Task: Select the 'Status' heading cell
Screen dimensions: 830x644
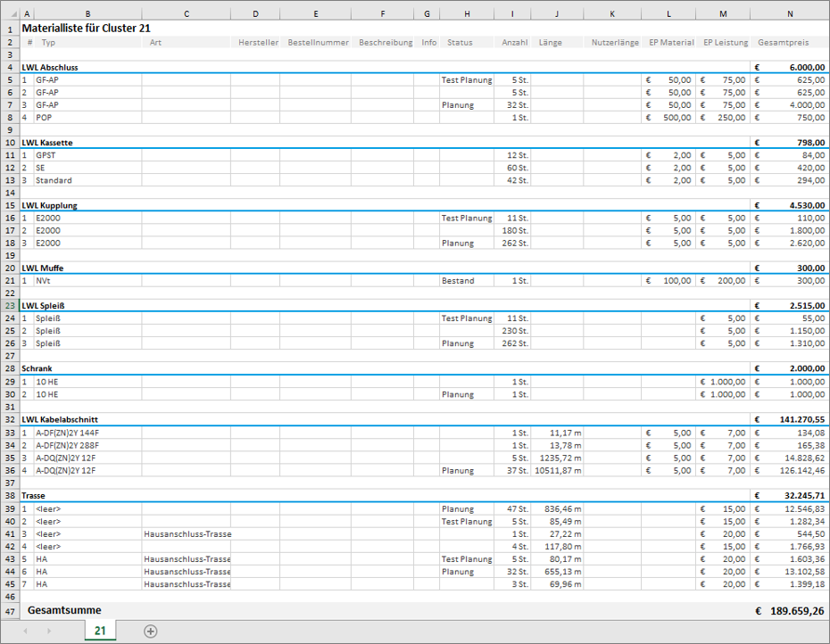Action: (467, 42)
